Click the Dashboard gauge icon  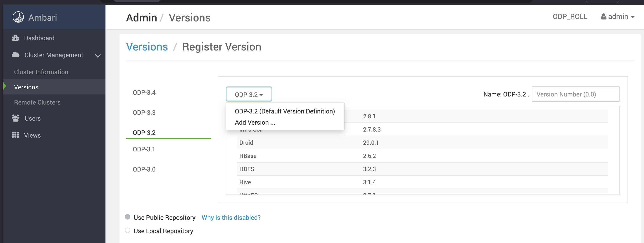coord(16,38)
